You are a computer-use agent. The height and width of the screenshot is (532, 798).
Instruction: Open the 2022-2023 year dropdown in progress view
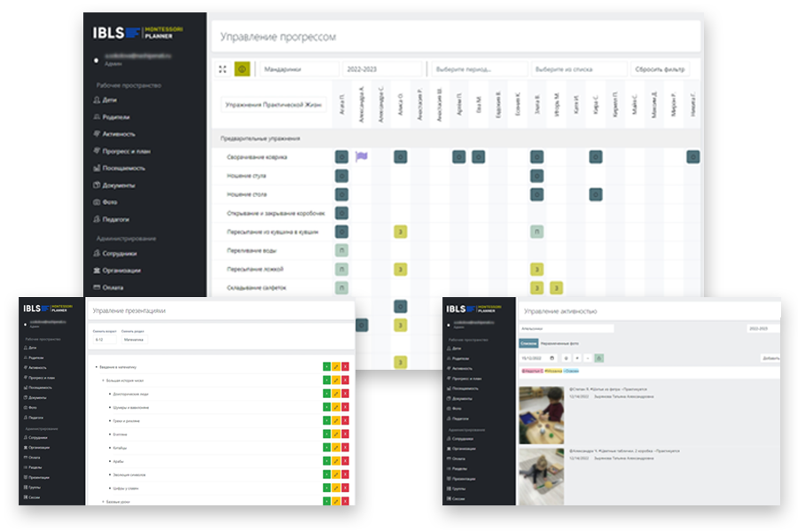click(x=383, y=69)
